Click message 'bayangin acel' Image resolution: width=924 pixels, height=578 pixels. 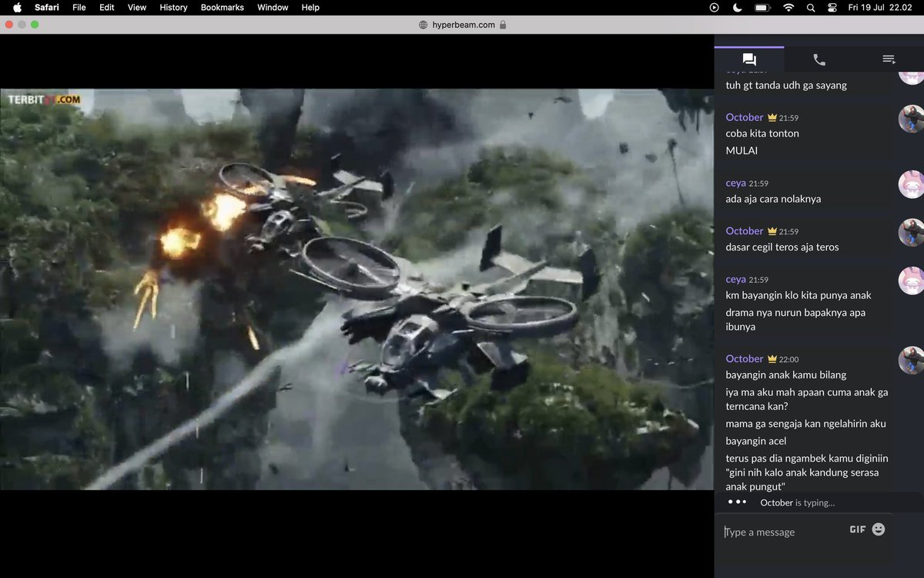(756, 441)
